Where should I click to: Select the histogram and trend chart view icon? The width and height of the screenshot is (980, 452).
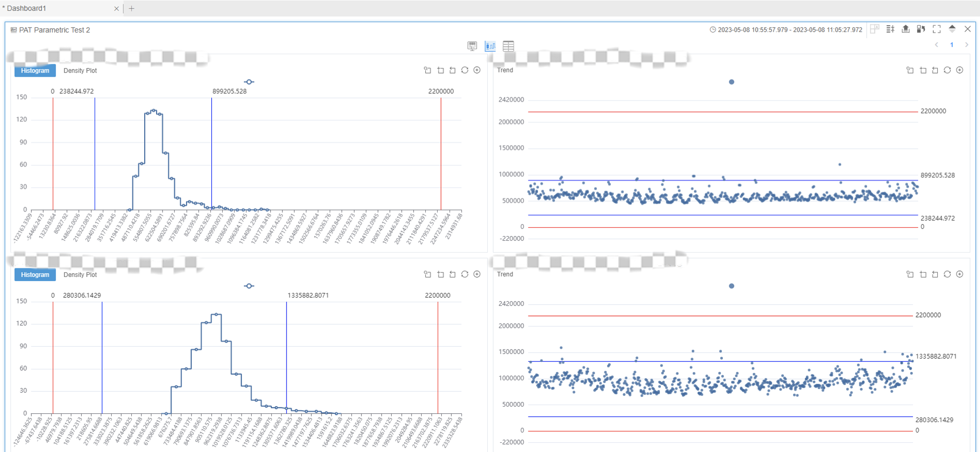(x=490, y=46)
